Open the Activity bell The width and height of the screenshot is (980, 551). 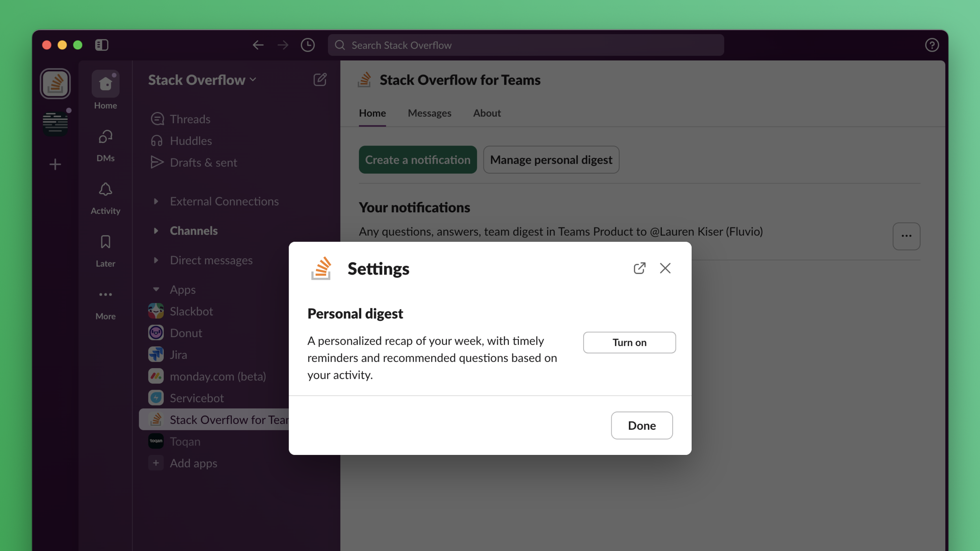(105, 198)
